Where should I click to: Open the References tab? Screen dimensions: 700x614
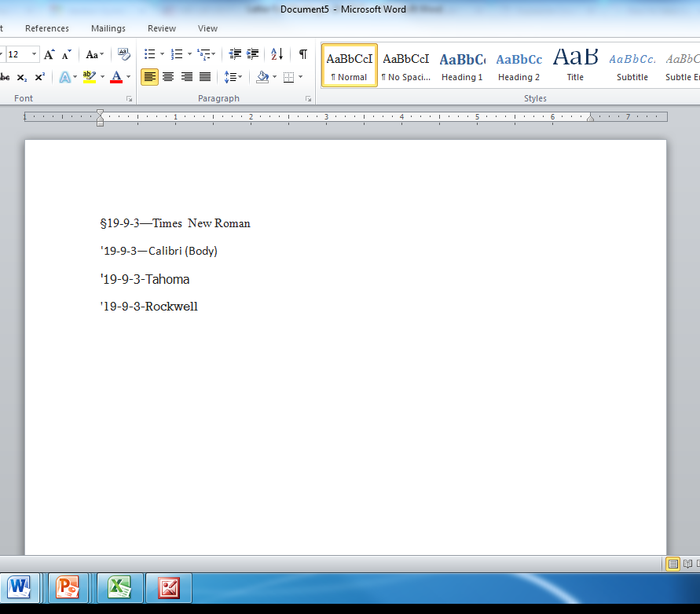pyautogui.click(x=47, y=28)
